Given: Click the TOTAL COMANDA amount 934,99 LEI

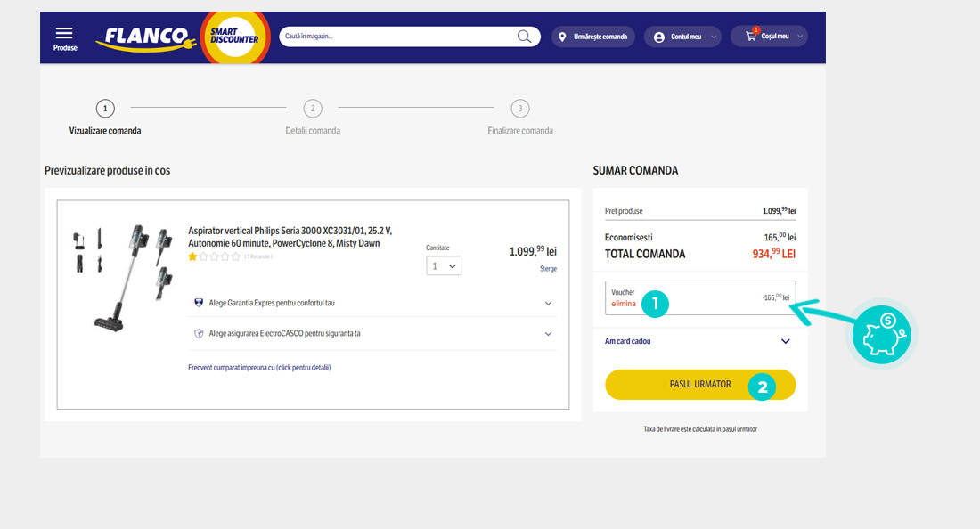Looking at the screenshot, I should (773, 254).
